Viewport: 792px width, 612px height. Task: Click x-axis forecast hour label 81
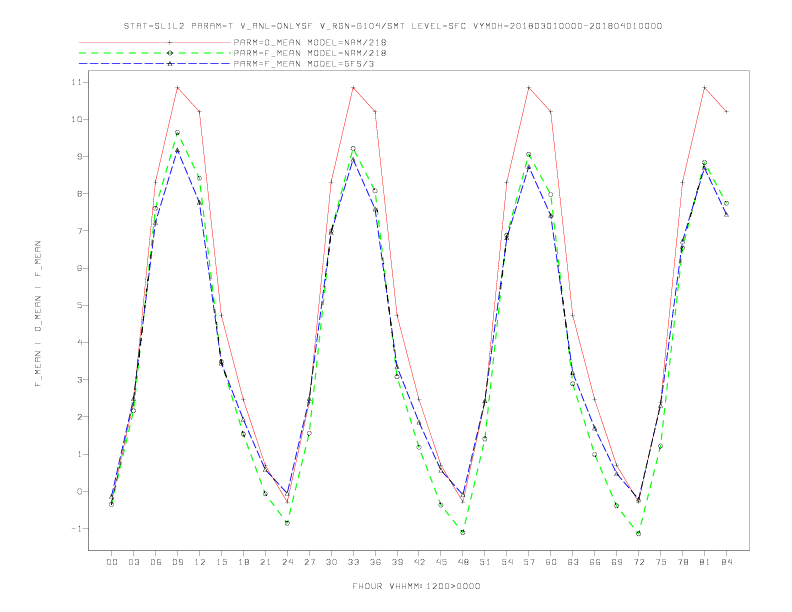pyautogui.click(x=705, y=562)
